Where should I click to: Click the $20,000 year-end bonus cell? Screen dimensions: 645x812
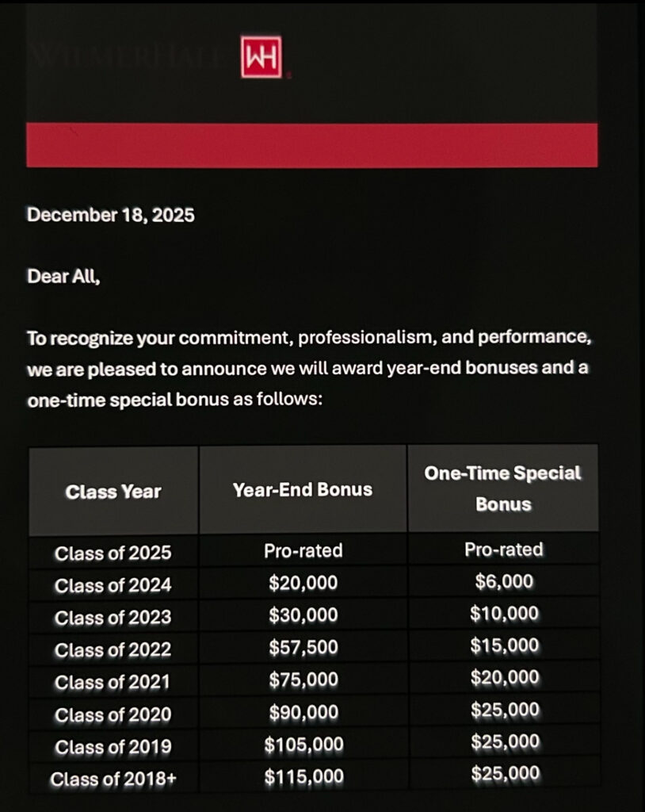(303, 584)
